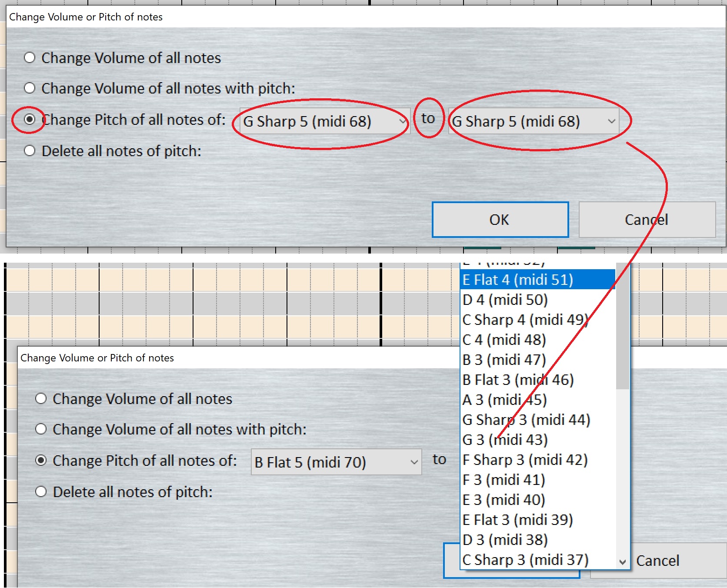This screenshot has width=727, height=588.
Task: Select E 3 (midi 40) in the dropdown list
Action: tap(537, 500)
